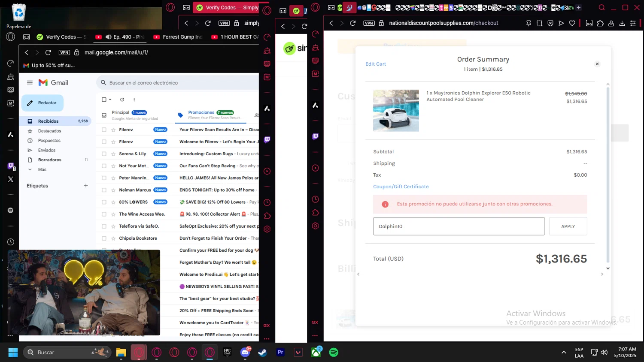Take a snapshot with the checkout toolbar

click(540, 23)
